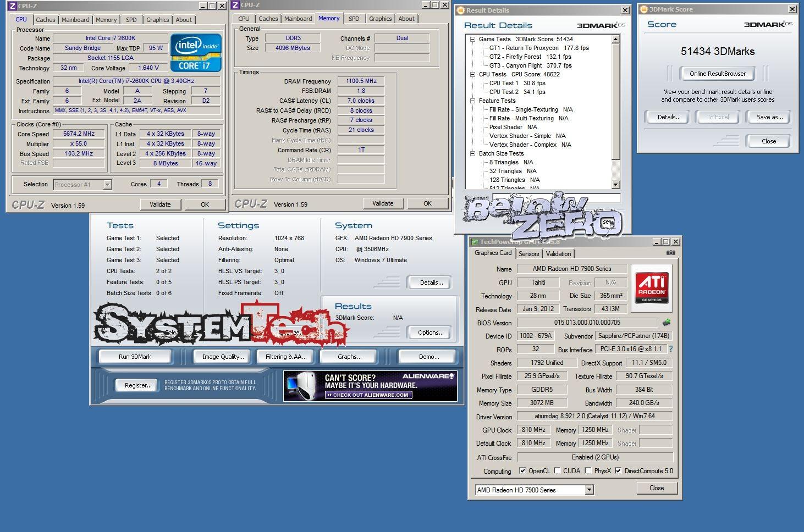804x532 pixels.
Task: Select Pixel Shader tree row
Action: coord(513,127)
